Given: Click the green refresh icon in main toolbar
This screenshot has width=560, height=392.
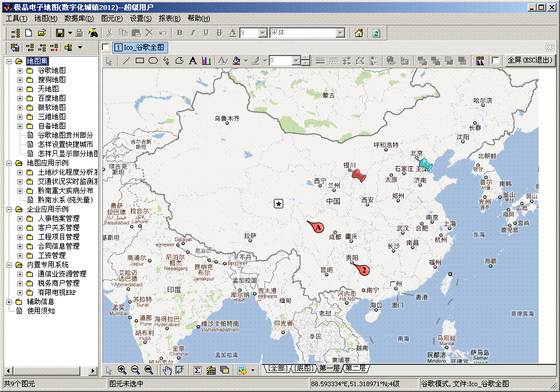Looking at the screenshot, I should click(376, 33).
